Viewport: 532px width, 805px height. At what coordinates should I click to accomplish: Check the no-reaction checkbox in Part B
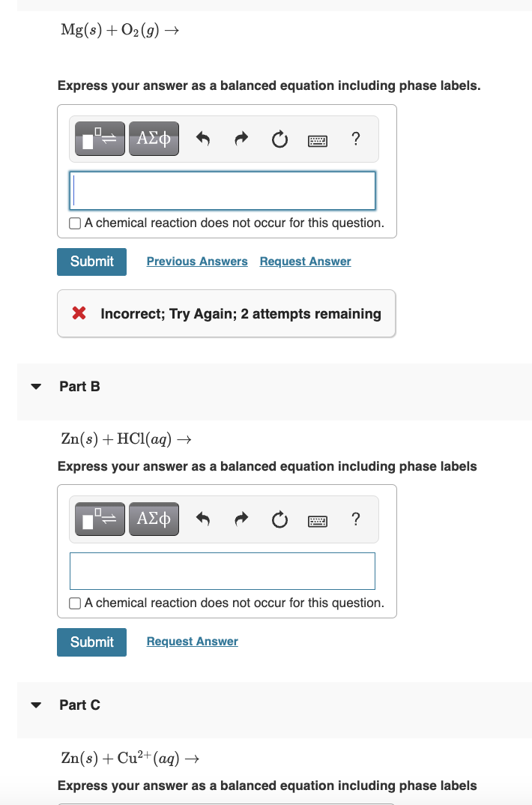click(75, 603)
